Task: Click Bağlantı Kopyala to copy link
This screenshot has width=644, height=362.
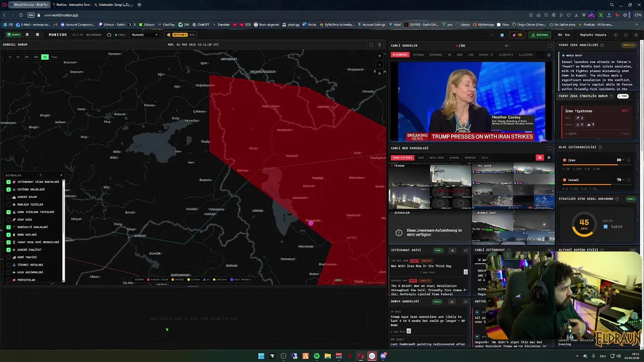Action: pyautogui.click(x=593, y=35)
